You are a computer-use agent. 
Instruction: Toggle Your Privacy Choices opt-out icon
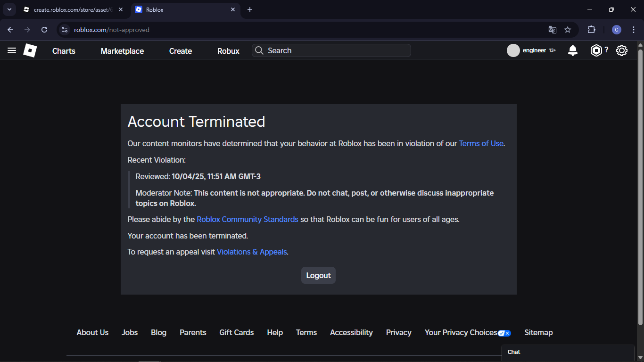pos(504,333)
